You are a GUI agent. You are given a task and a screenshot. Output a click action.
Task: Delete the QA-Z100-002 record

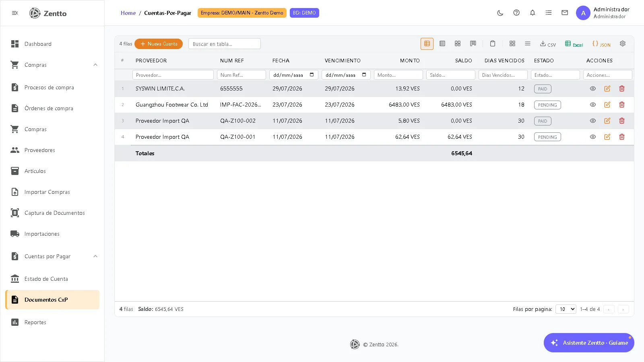pyautogui.click(x=622, y=121)
